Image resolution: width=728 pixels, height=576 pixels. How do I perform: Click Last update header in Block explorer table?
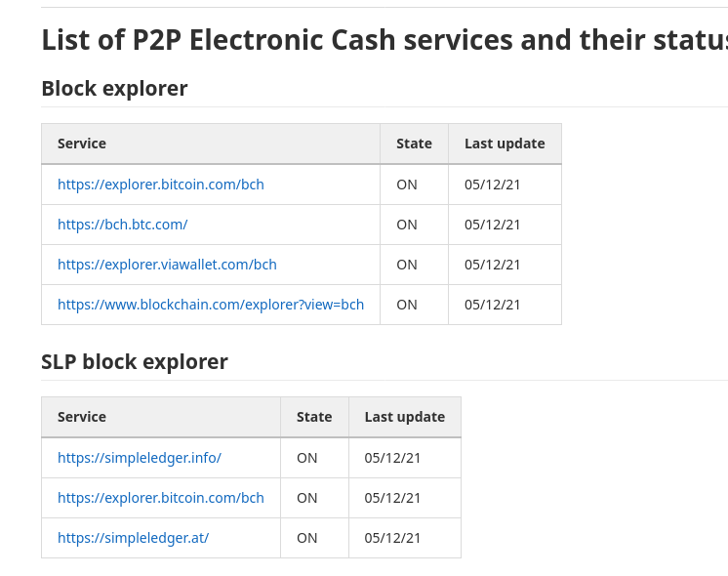[x=505, y=144]
